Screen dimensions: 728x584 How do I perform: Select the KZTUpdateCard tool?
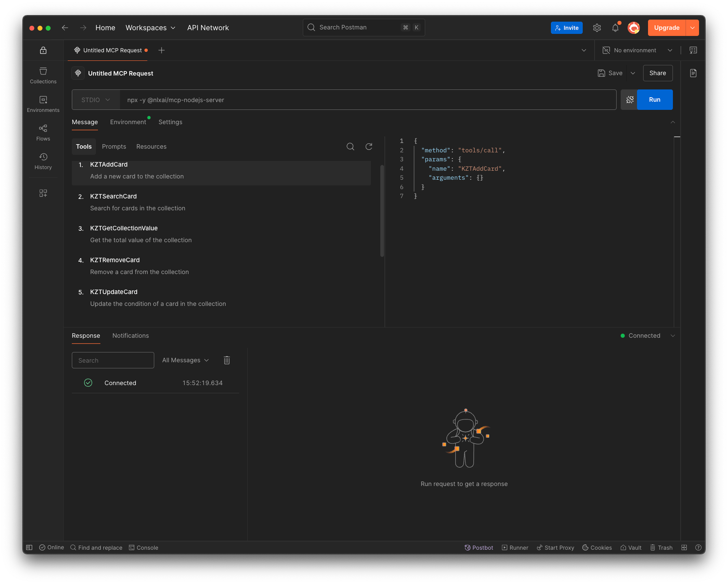pos(221,298)
